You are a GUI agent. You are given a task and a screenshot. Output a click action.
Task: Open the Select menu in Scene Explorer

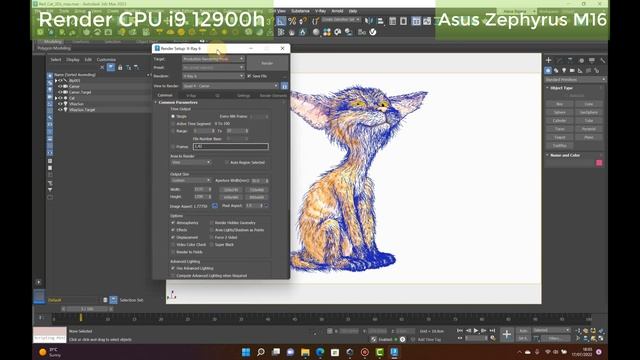coord(56,60)
